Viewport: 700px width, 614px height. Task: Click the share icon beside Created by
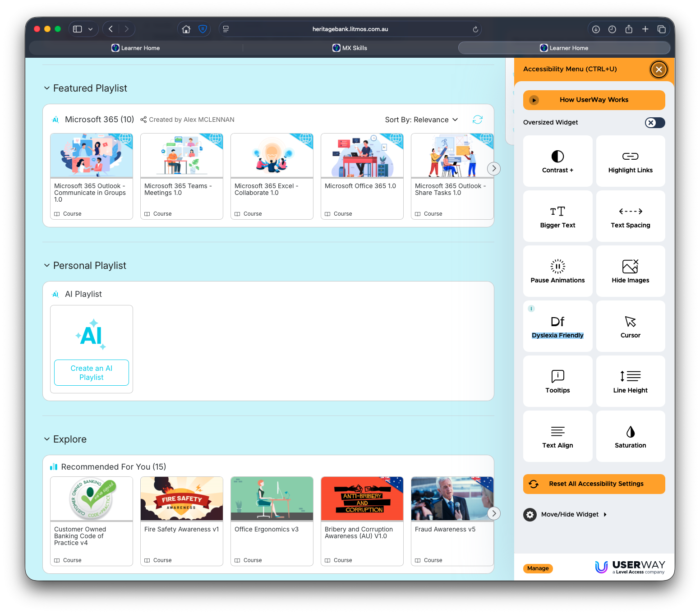pyautogui.click(x=143, y=120)
